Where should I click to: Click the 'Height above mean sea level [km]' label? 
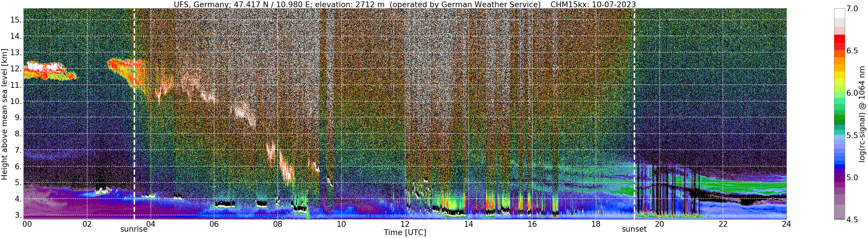tap(4, 114)
